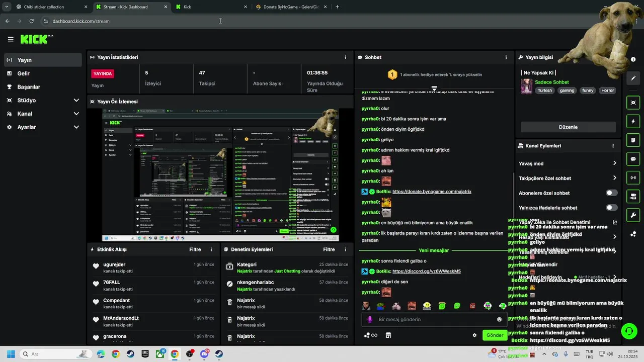Click the Turkish tag
The image size is (644, 362).
pyautogui.click(x=544, y=90)
